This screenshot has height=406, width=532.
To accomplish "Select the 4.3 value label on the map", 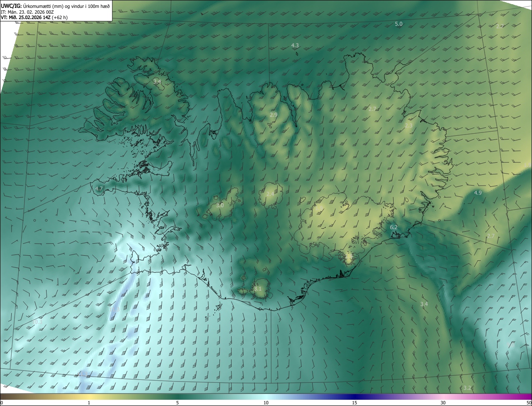I will click(x=295, y=45).
